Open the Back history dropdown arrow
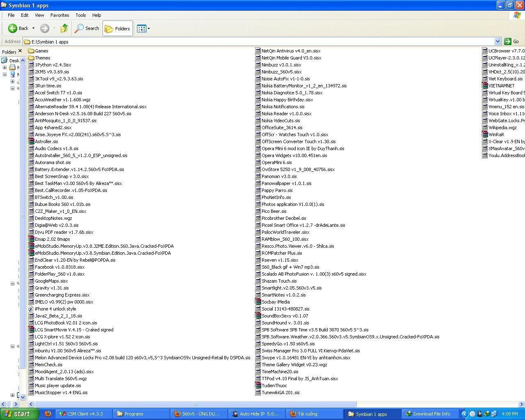Screen dimensions: 525x420 33,28
